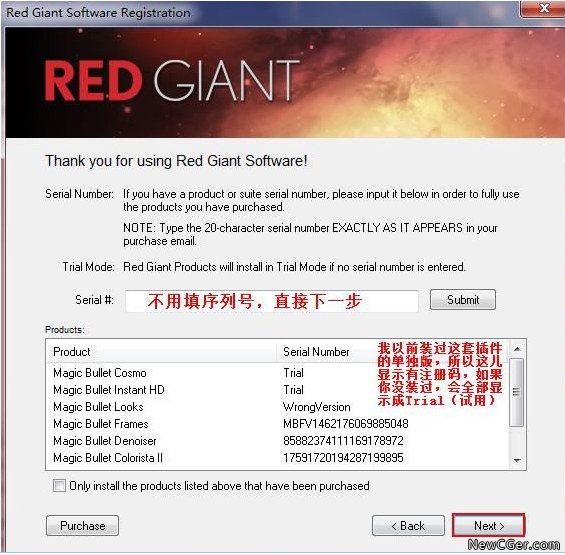565x555 pixels.
Task: Click the products list scrollbar thumb
Action: (517, 392)
